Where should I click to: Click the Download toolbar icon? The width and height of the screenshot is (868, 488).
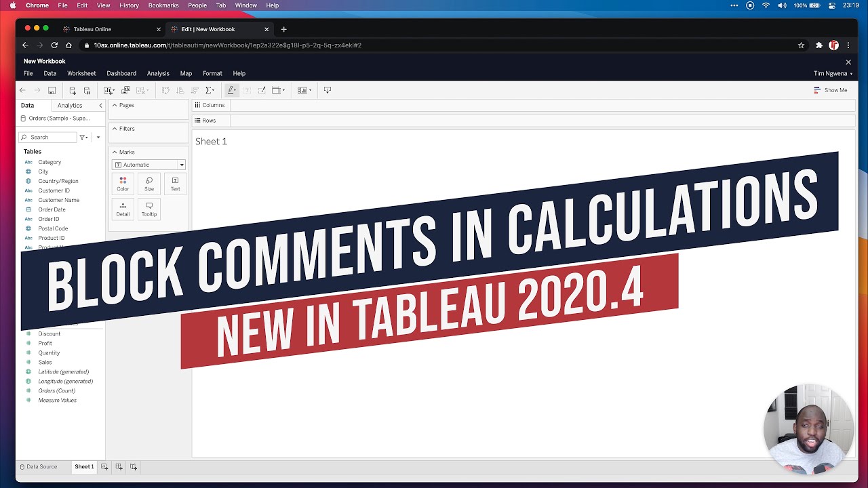[x=328, y=90]
